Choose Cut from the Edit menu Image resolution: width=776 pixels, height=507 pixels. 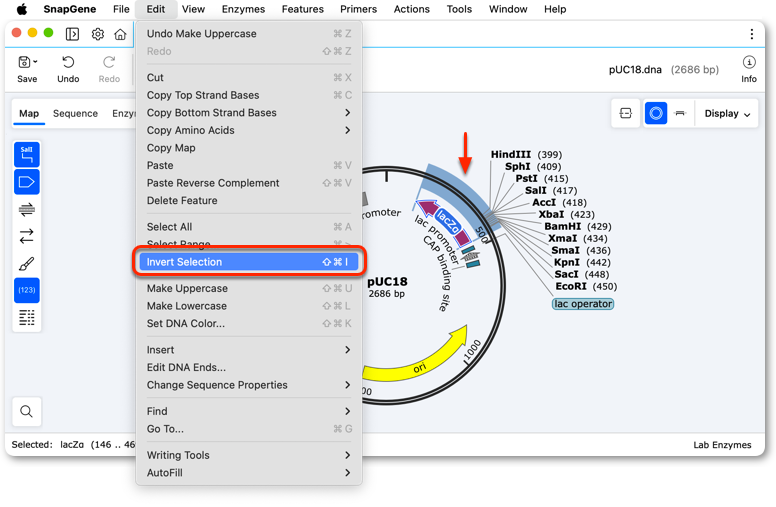[x=249, y=78]
